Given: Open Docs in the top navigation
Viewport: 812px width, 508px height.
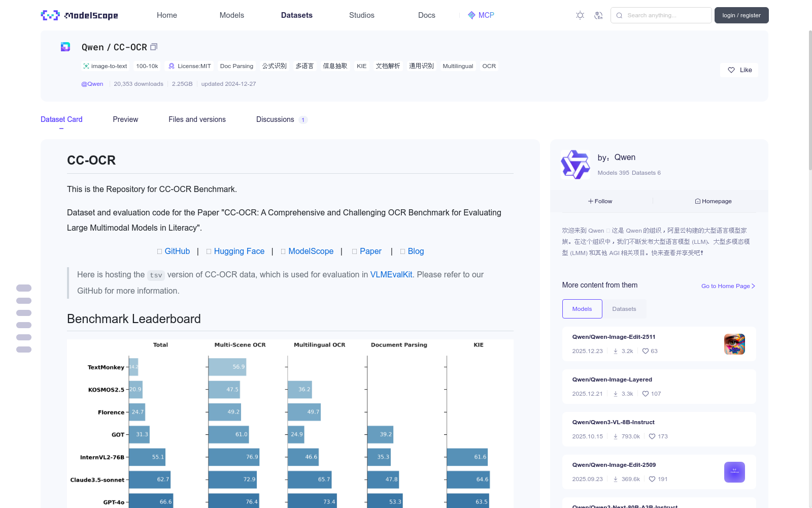Looking at the screenshot, I should [427, 15].
